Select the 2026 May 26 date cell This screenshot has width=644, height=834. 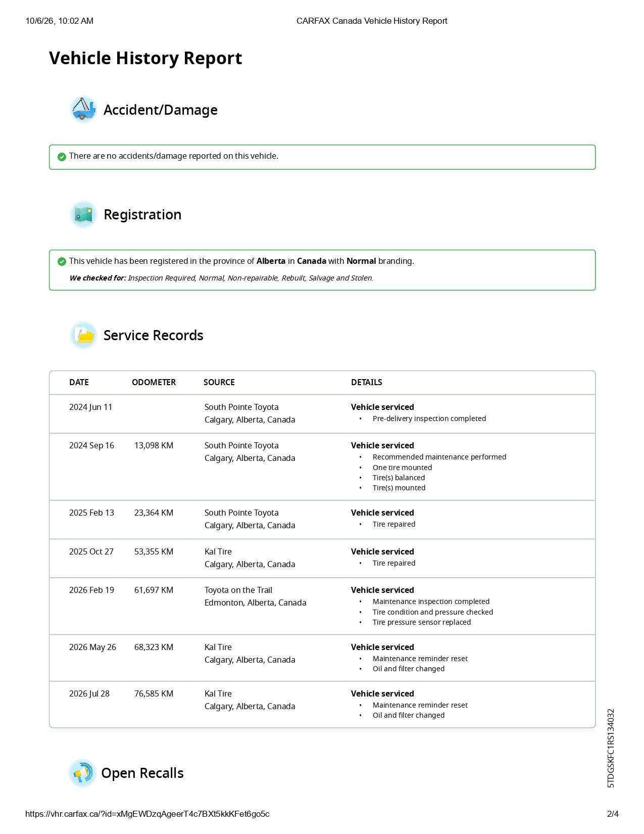point(92,647)
